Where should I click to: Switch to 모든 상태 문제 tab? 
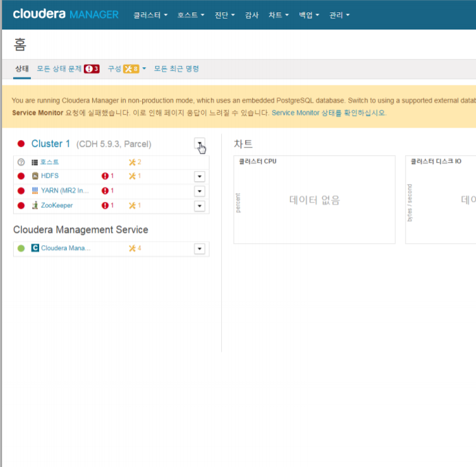pos(59,69)
